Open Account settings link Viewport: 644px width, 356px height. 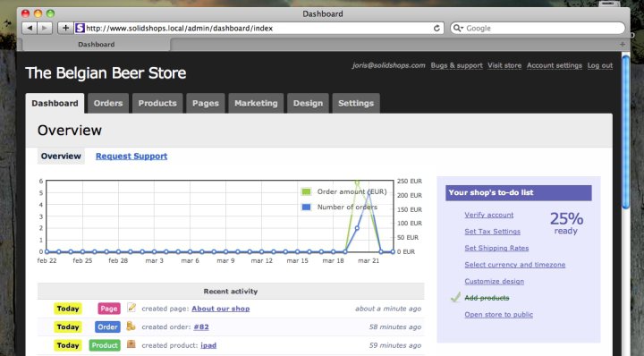554,65
